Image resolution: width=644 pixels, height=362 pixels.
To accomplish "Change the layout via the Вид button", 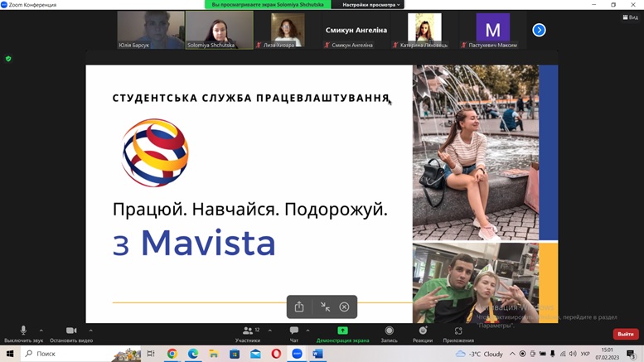I will click(630, 17).
